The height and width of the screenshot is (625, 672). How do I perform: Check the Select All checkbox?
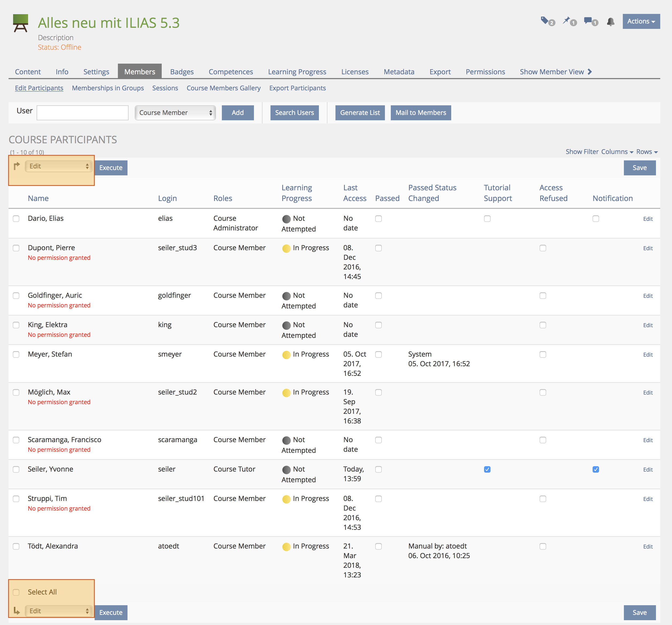click(16, 592)
